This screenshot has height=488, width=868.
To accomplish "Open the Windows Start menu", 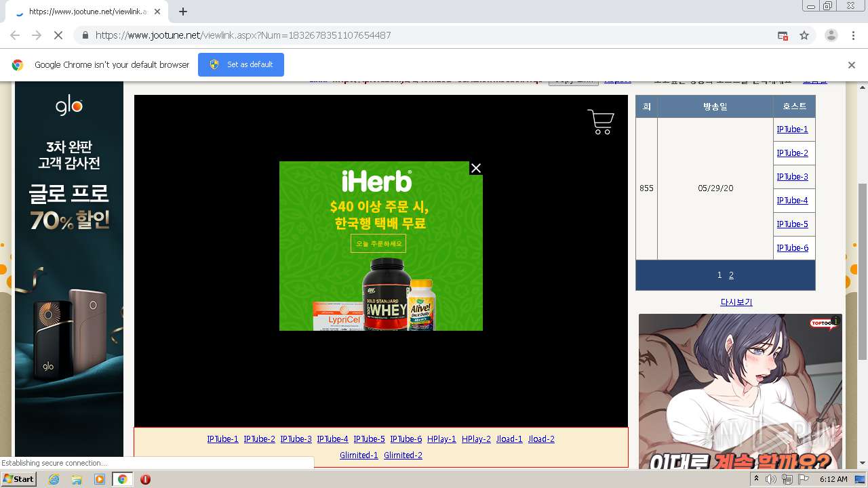I will 18,479.
